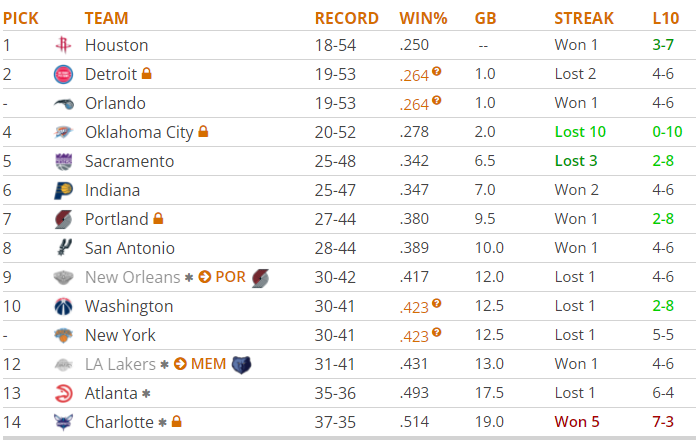696x440 pixels.
Task: Click the lock icon next to Detroit
Action: [x=146, y=73]
